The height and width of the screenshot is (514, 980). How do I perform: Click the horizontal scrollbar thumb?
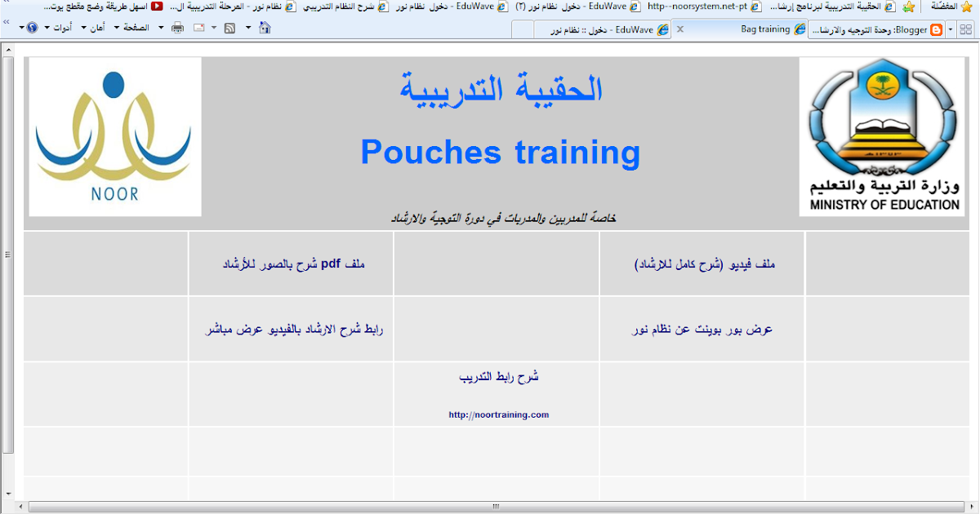[495, 507]
